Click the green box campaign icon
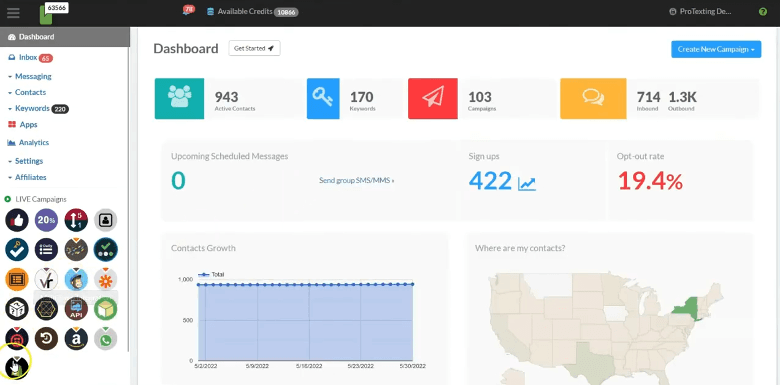The width and height of the screenshot is (780, 385). pyautogui.click(x=105, y=309)
